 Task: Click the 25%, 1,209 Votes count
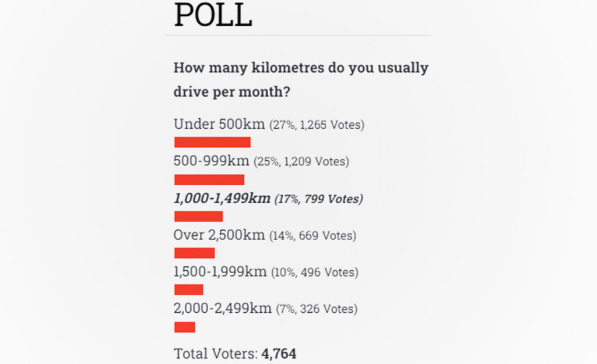pos(301,162)
